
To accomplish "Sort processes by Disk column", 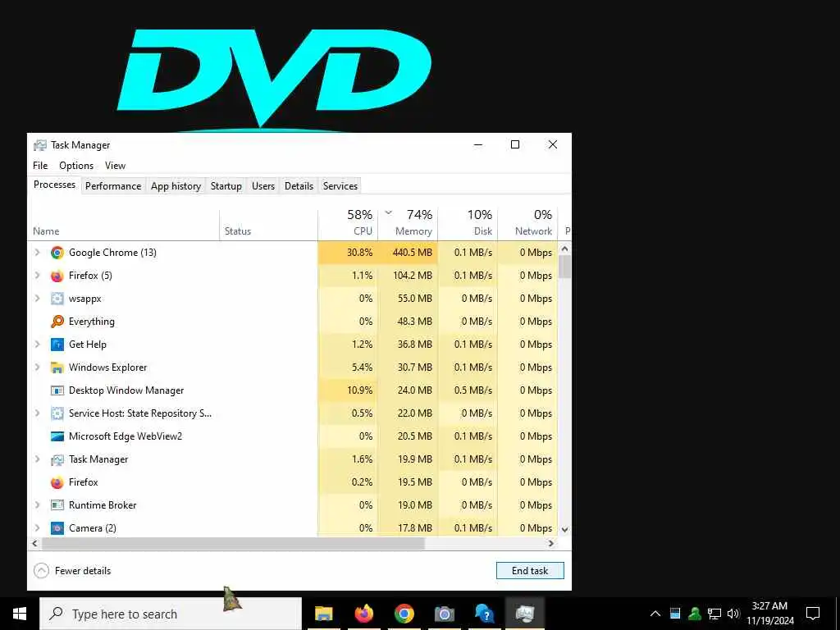I will pos(468,223).
